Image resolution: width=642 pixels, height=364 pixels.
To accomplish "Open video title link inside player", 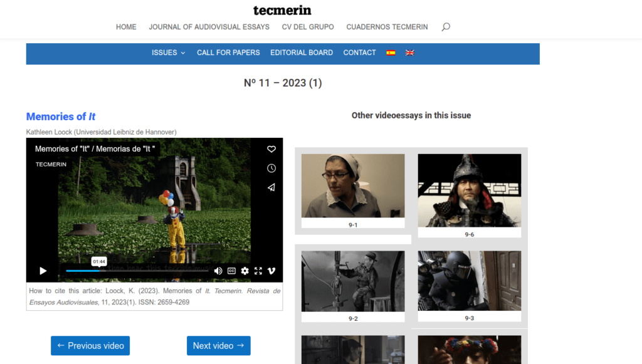I will 95,149.
